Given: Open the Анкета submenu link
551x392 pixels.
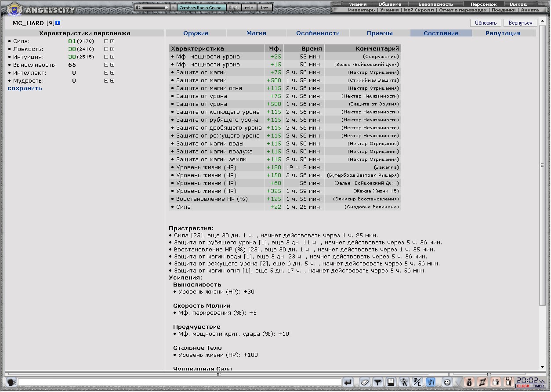Looking at the screenshot, I should coord(529,10).
